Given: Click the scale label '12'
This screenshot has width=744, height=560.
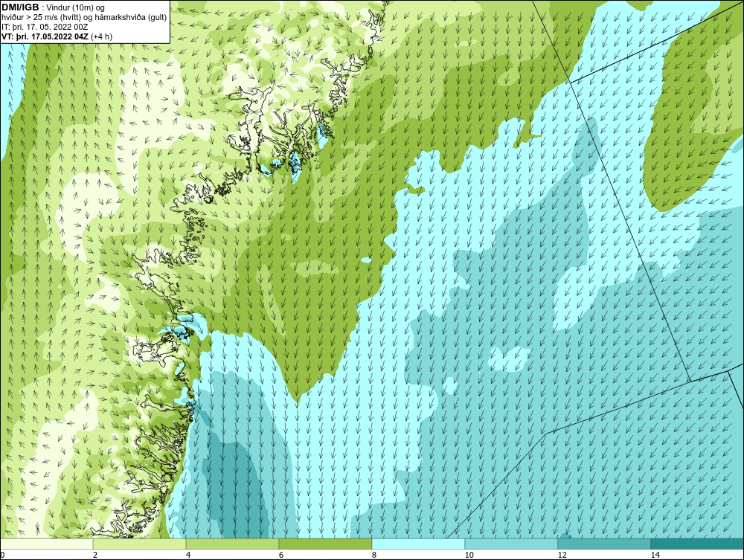Looking at the screenshot, I should point(562,555).
